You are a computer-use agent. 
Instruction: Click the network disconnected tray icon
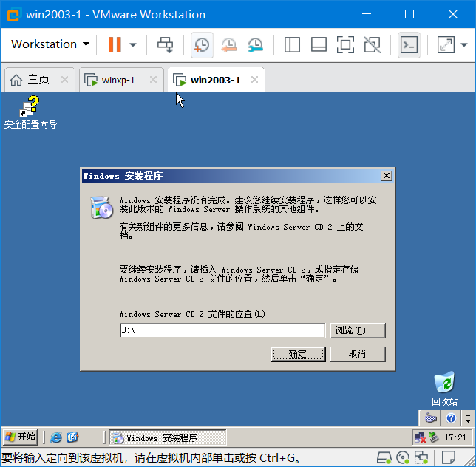click(x=421, y=438)
